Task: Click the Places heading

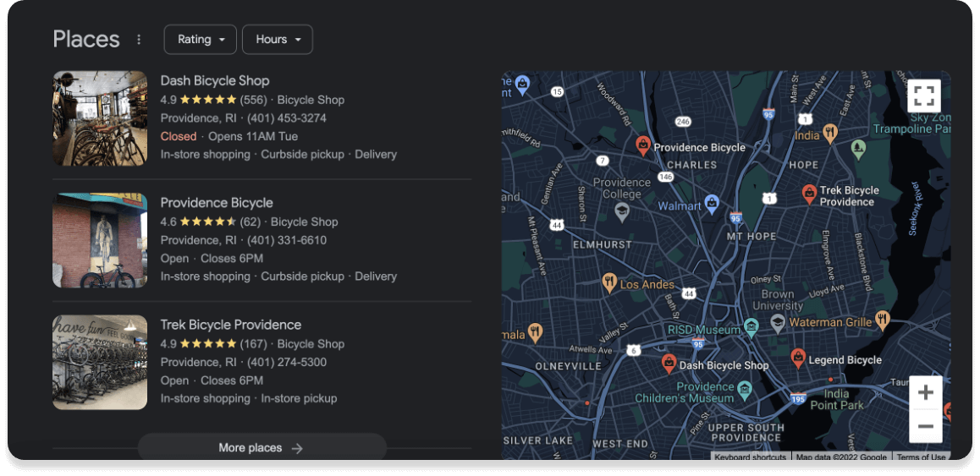Action: (x=86, y=40)
